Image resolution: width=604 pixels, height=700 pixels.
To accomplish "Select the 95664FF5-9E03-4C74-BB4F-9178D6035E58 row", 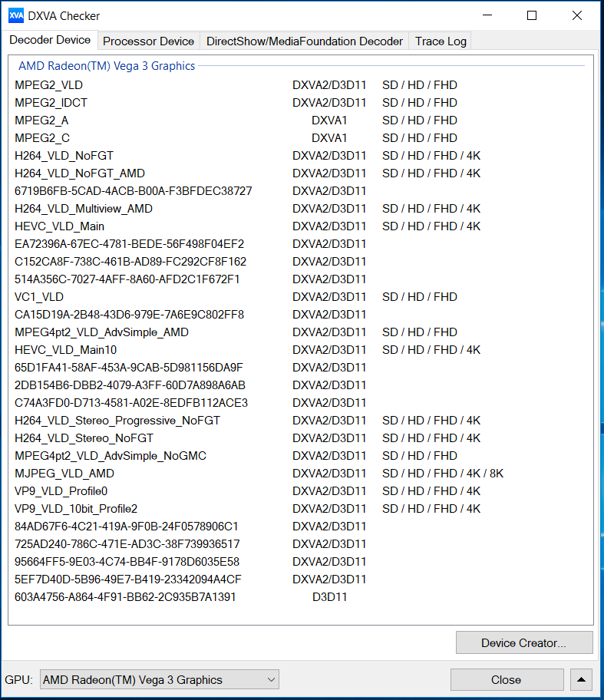I will [x=299, y=562].
